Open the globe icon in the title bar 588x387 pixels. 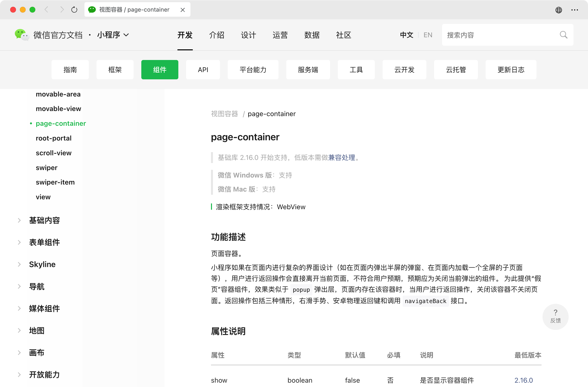coord(558,10)
